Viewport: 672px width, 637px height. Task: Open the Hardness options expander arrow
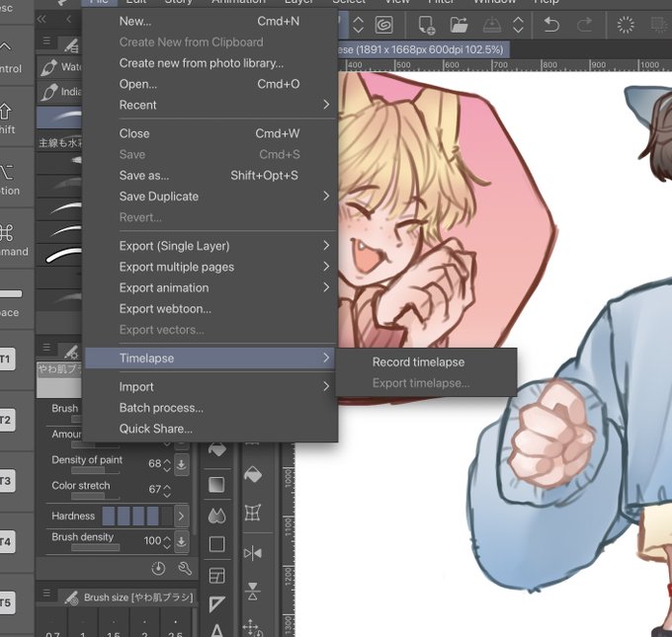pos(181,517)
